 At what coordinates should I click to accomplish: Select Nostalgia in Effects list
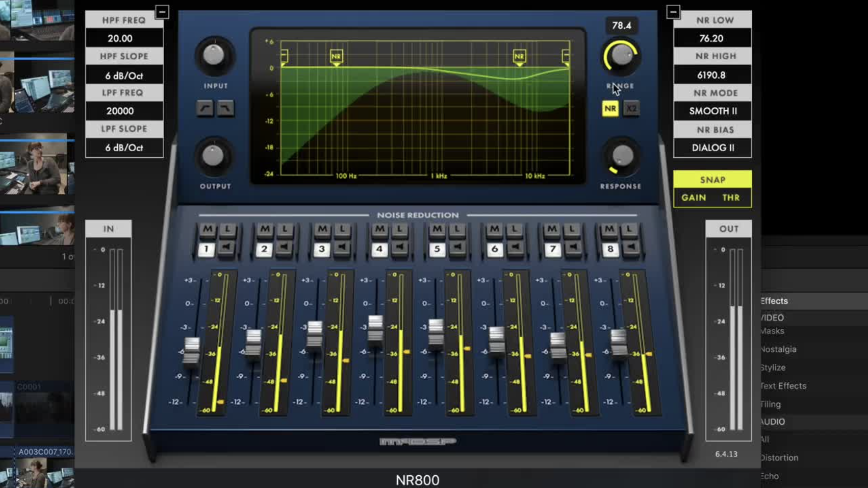point(778,349)
